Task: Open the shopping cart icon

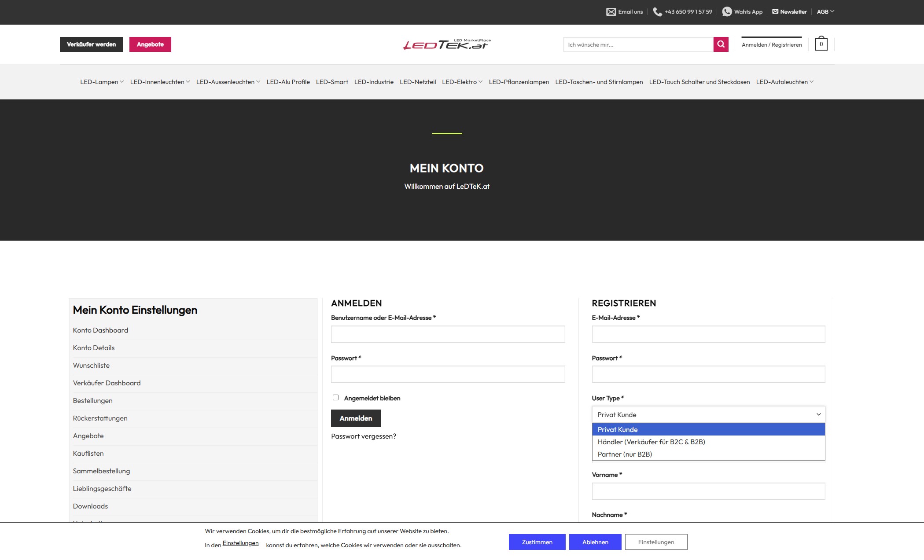Action: [821, 44]
